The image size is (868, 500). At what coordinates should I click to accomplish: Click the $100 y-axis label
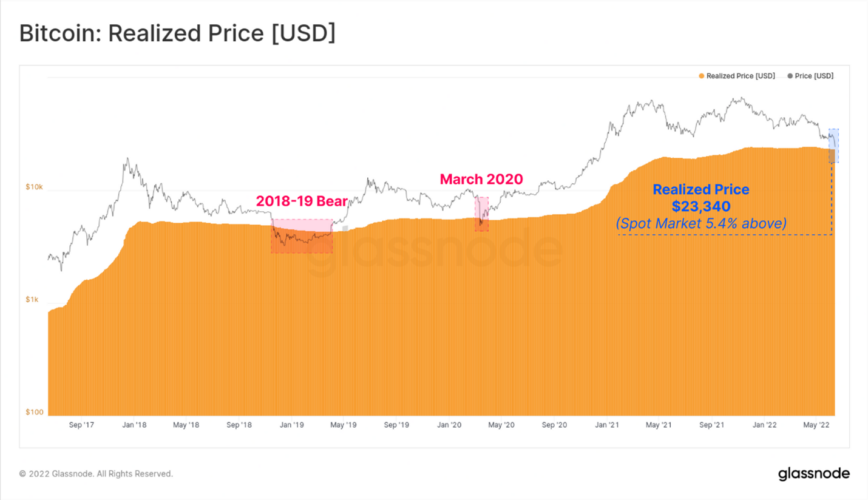34,413
